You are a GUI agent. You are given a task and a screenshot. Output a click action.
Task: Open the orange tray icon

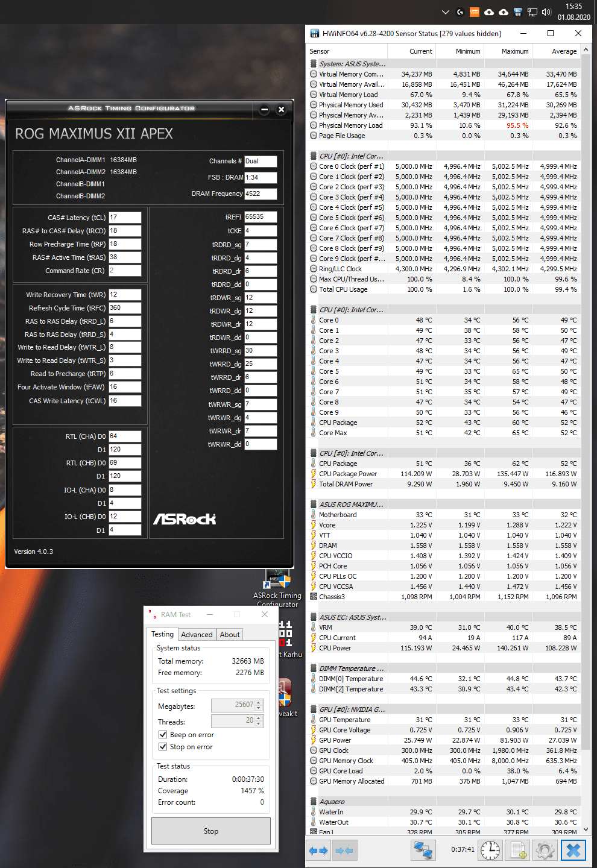click(x=475, y=12)
